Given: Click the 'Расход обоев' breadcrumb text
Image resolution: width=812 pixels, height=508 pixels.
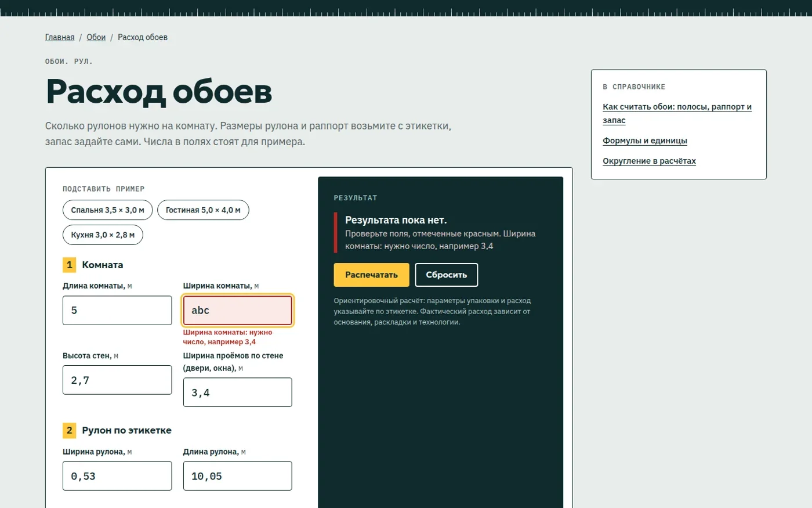Looking at the screenshot, I should coord(143,37).
